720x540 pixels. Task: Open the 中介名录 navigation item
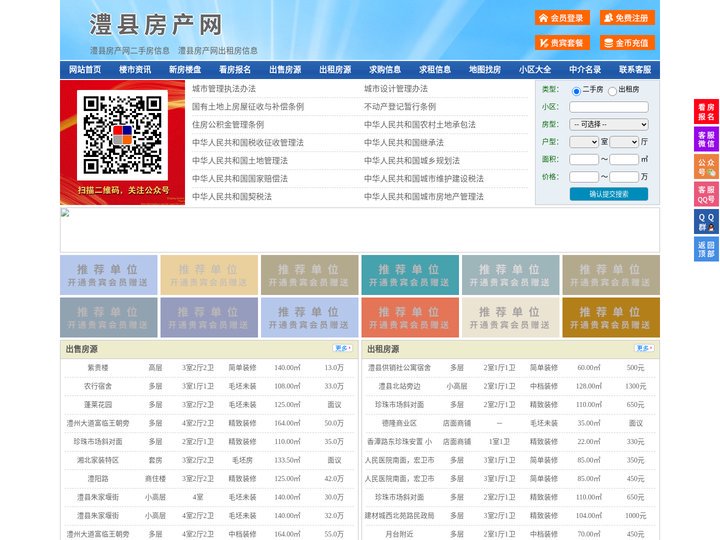coord(585,69)
